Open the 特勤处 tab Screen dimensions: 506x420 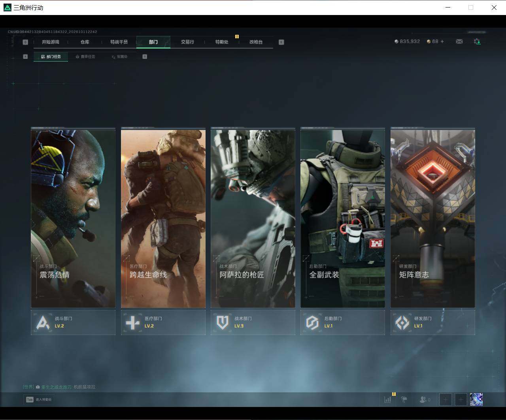(x=222, y=42)
